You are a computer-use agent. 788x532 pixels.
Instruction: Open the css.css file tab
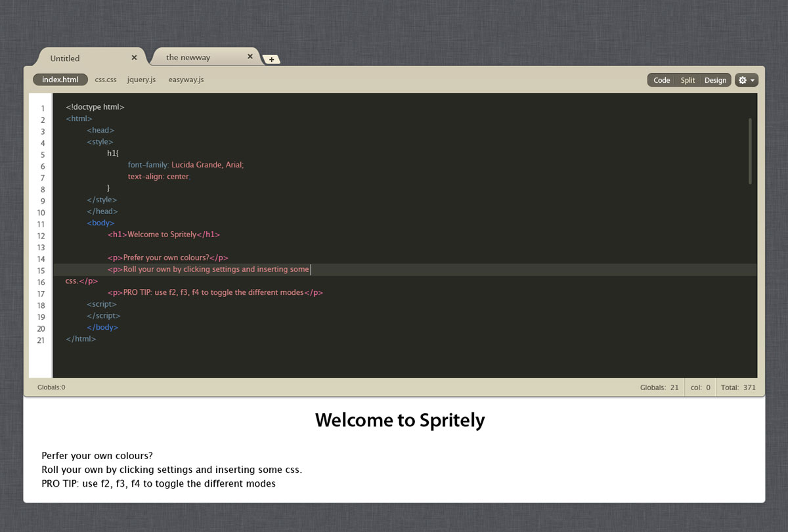click(106, 79)
